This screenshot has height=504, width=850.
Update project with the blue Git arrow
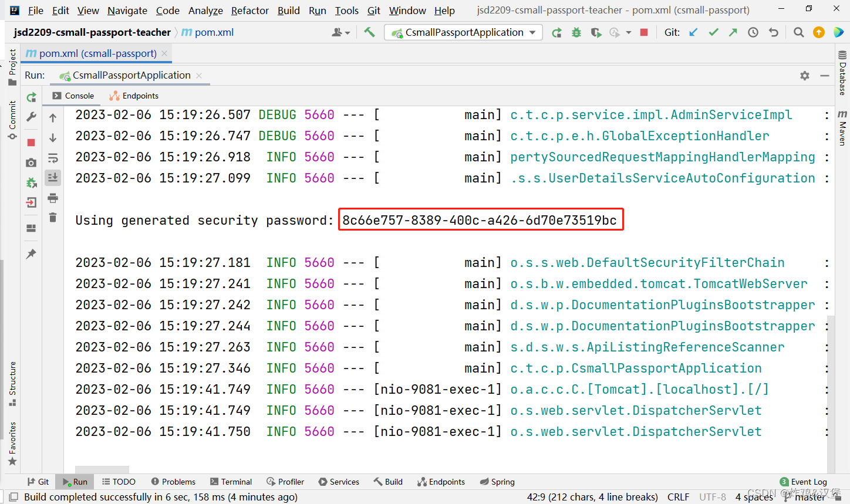pos(693,32)
